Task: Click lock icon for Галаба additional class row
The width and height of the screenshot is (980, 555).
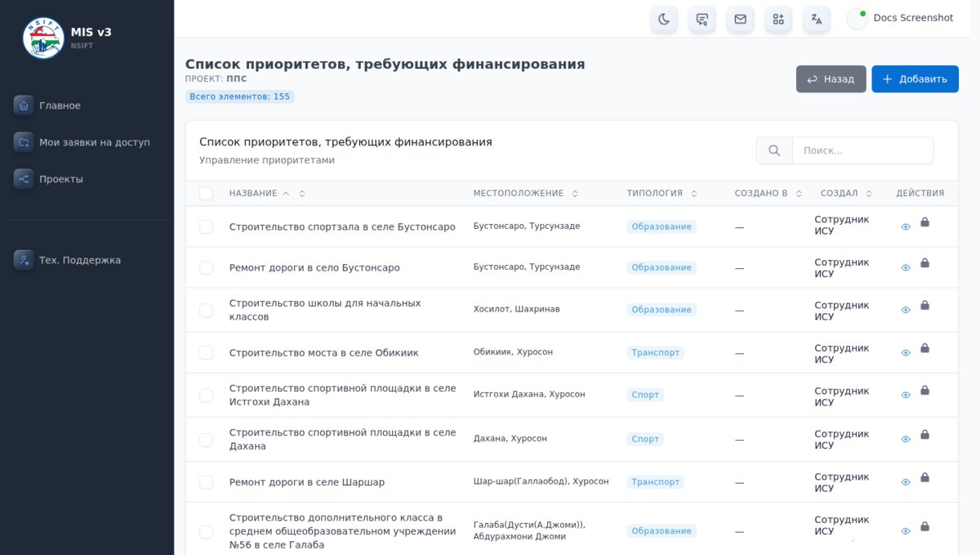Action: click(x=924, y=526)
